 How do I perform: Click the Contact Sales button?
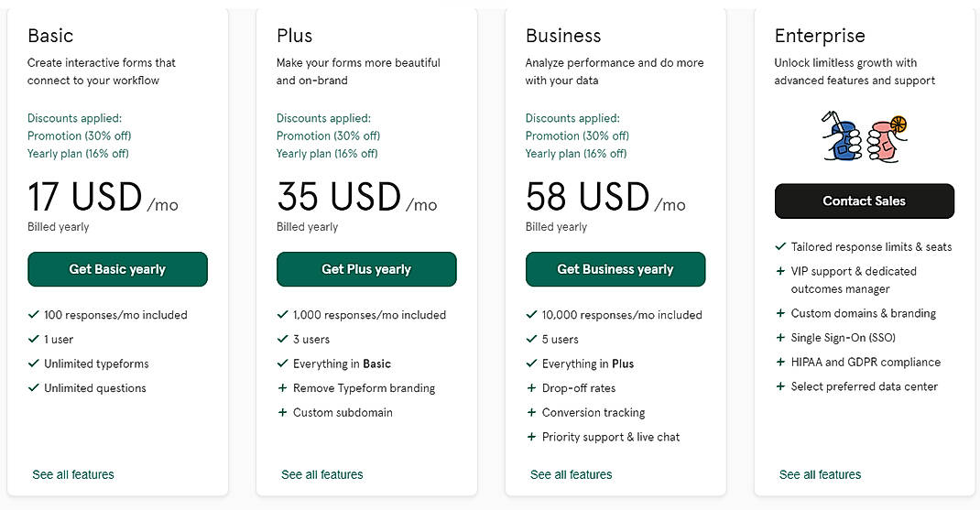point(864,201)
